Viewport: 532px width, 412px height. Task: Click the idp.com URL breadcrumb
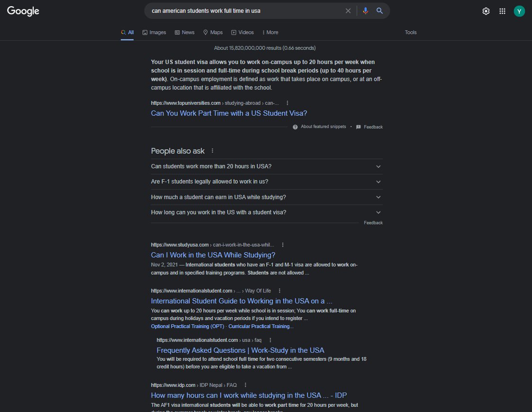194,385
